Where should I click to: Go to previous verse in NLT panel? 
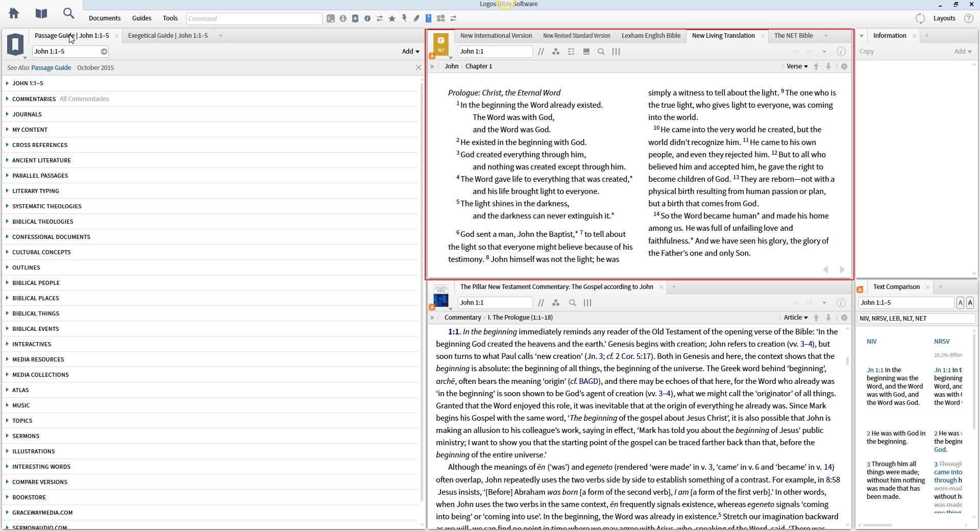(816, 66)
